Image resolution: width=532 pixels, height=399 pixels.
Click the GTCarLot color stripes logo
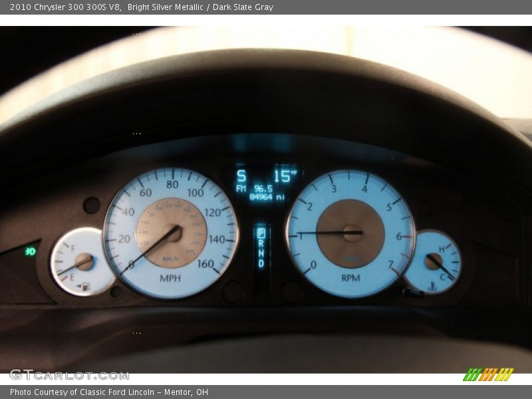point(489,374)
